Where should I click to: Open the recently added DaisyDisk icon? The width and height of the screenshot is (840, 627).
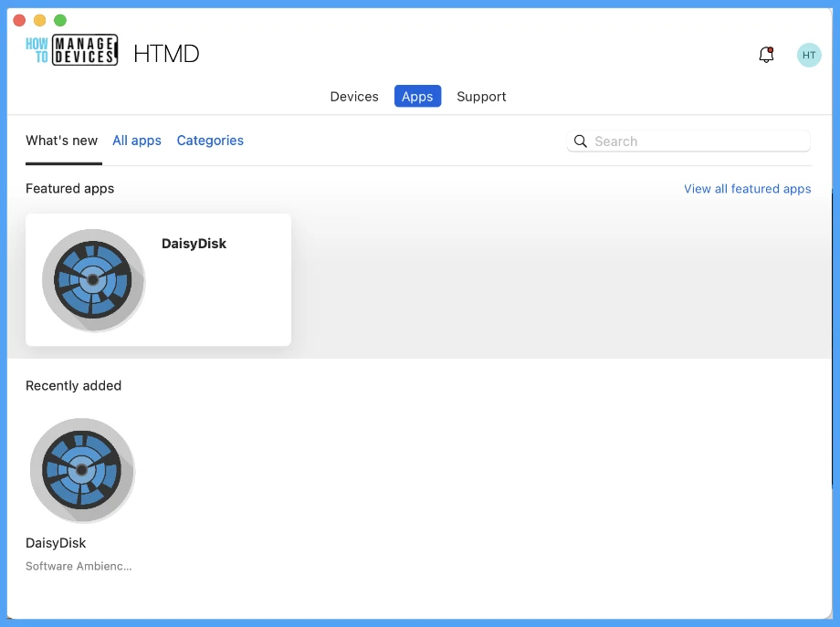click(x=82, y=470)
